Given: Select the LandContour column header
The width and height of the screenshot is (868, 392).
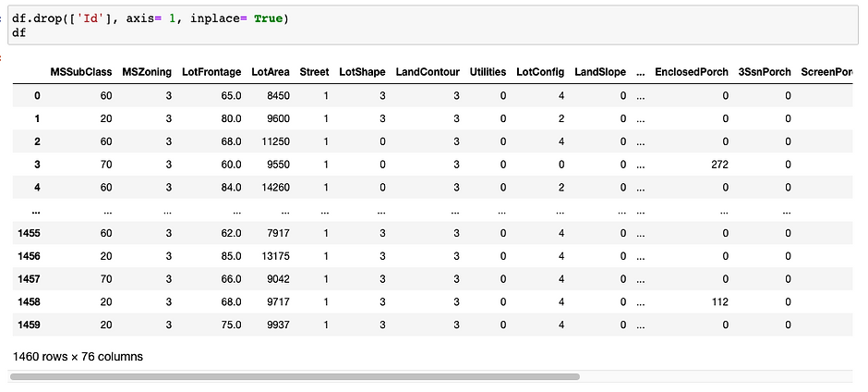Looking at the screenshot, I should [428, 72].
